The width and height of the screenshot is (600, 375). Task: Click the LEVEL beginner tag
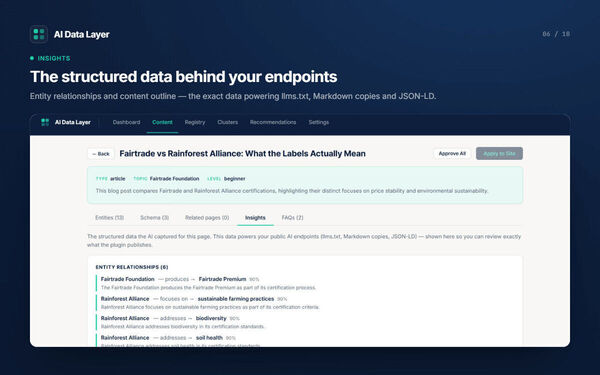point(226,179)
